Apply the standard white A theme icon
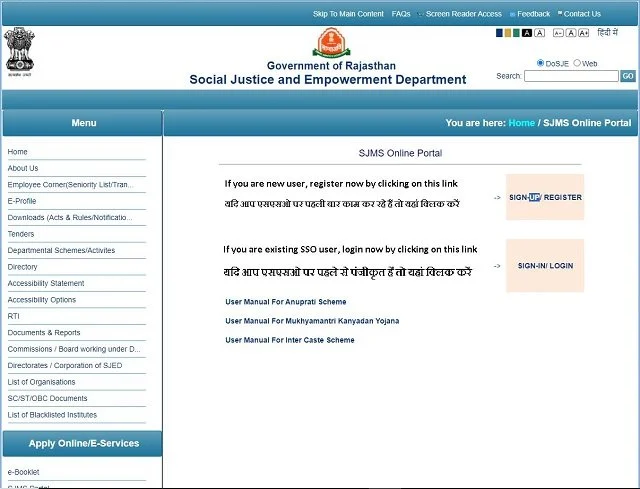This screenshot has height=489, width=640. pyautogui.click(x=540, y=33)
